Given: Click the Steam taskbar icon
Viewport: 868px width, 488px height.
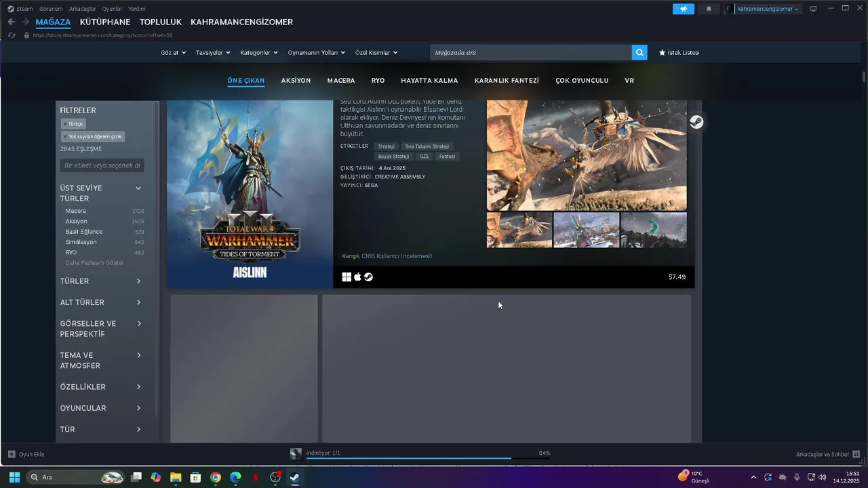Looking at the screenshot, I should tap(294, 477).
